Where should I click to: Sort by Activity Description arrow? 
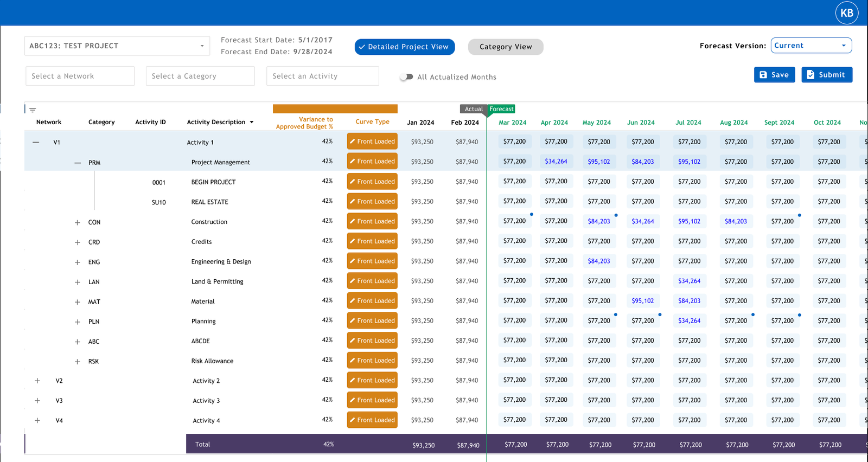pos(252,123)
